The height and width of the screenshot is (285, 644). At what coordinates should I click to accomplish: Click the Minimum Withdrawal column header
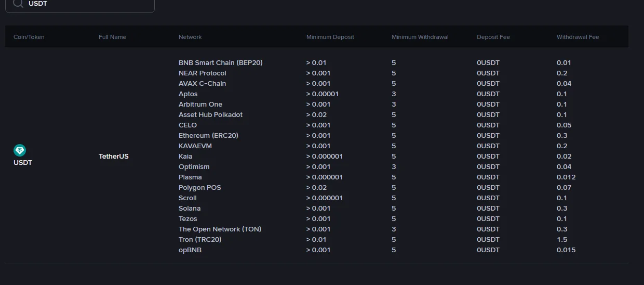tap(420, 37)
